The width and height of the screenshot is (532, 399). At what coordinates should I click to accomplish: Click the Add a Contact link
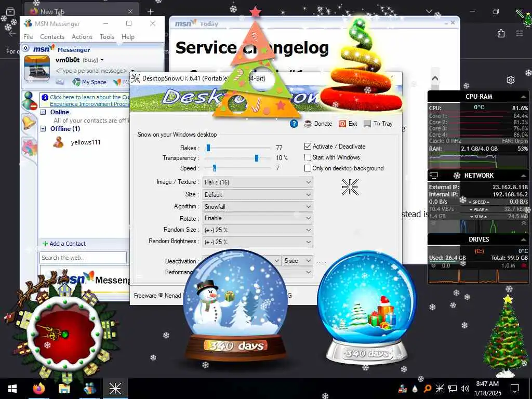[68, 244]
